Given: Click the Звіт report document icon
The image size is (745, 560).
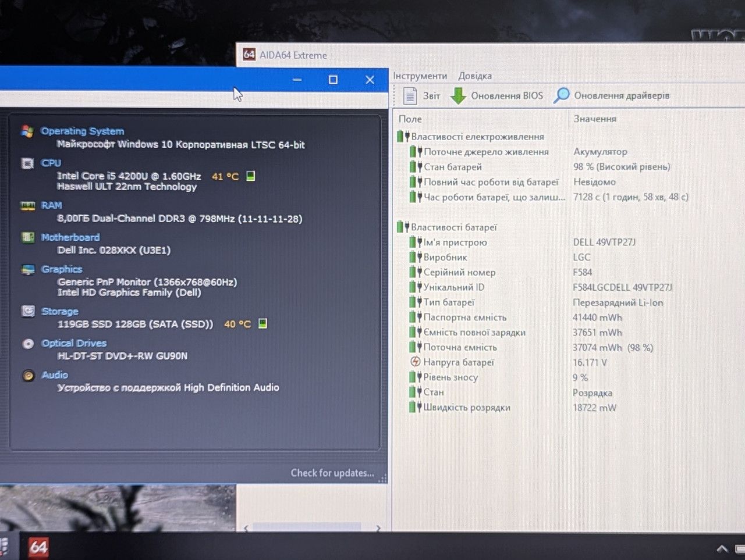Looking at the screenshot, I should tap(410, 95).
